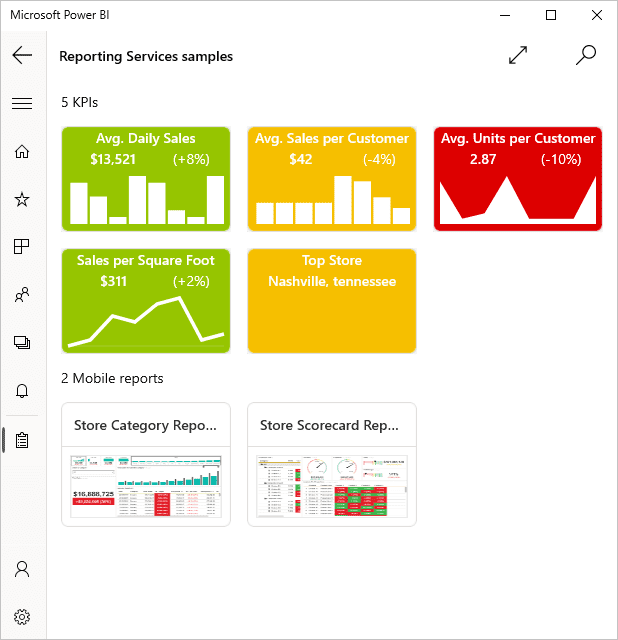
Task: Open the hamburger navigation menu
Action: [x=22, y=103]
